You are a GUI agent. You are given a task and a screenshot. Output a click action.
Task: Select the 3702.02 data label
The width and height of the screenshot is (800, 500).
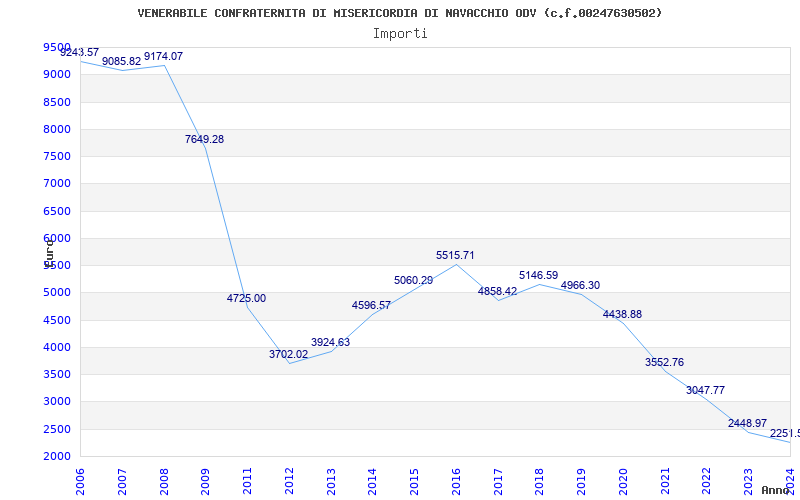click(x=289, y=354)
